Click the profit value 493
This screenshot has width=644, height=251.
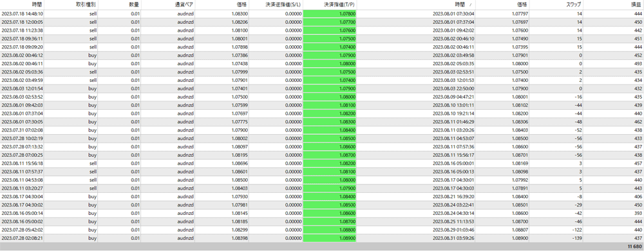coord(638,63)
